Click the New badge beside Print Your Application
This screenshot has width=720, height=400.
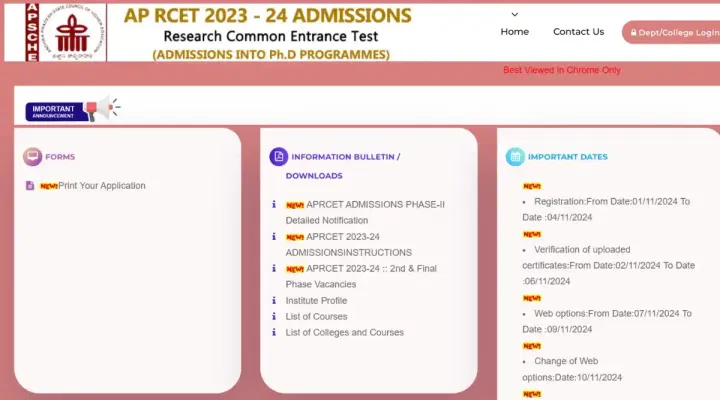point(49,186)
